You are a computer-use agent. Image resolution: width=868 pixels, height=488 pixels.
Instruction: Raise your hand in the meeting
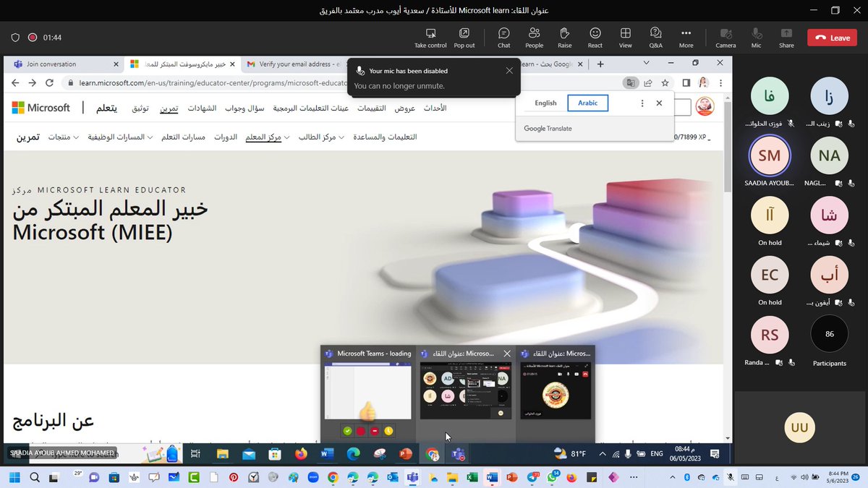point(564,38)
